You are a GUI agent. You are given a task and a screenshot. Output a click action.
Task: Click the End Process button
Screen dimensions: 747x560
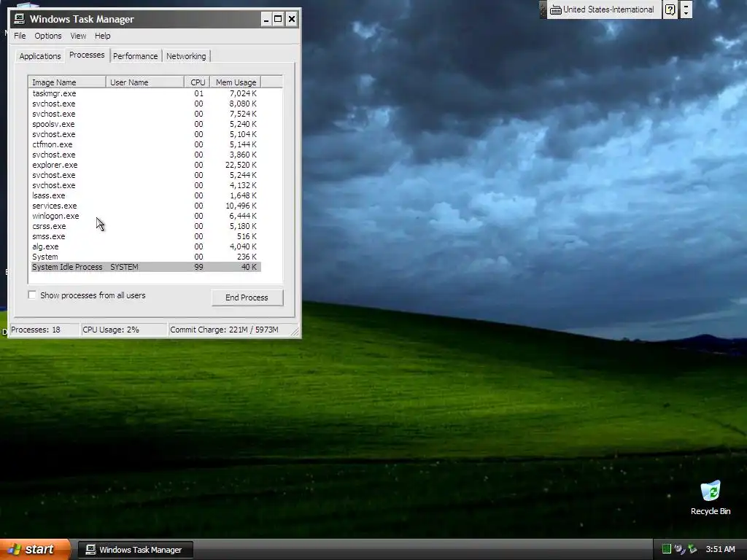coord(247,297)
